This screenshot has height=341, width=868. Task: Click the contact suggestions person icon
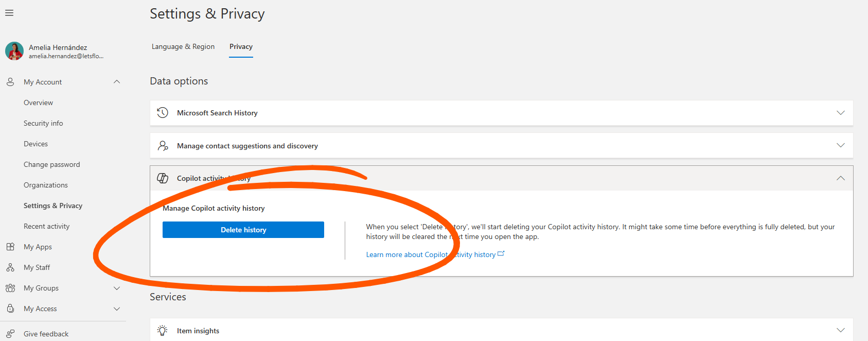coord(163,146)
